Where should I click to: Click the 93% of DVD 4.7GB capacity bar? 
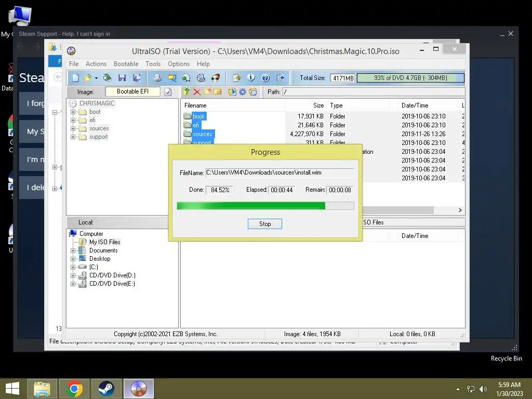tap(410, 78)
